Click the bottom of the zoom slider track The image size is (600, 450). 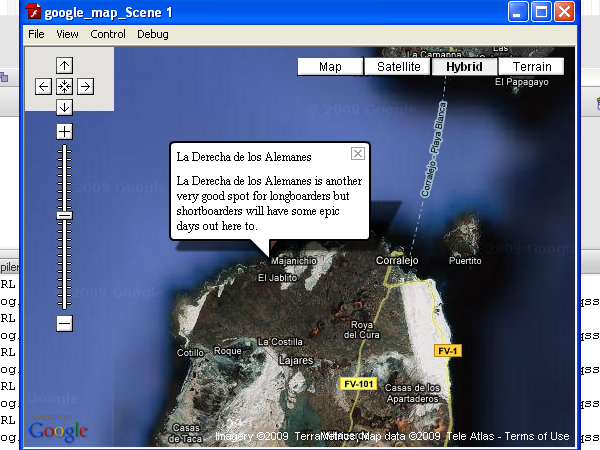point(64,305)
